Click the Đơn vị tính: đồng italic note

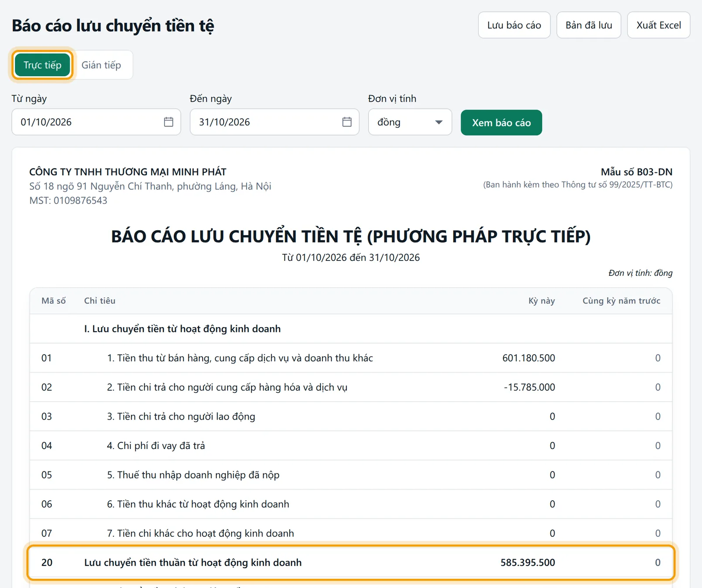click(x=640, y=273)
